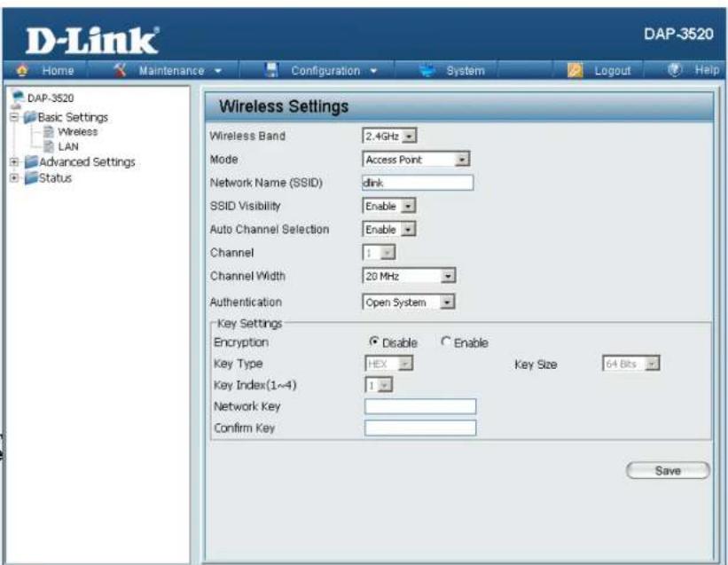Click the LAN page icon
This screenshot has width=728, height=565.
coord(49,146)
